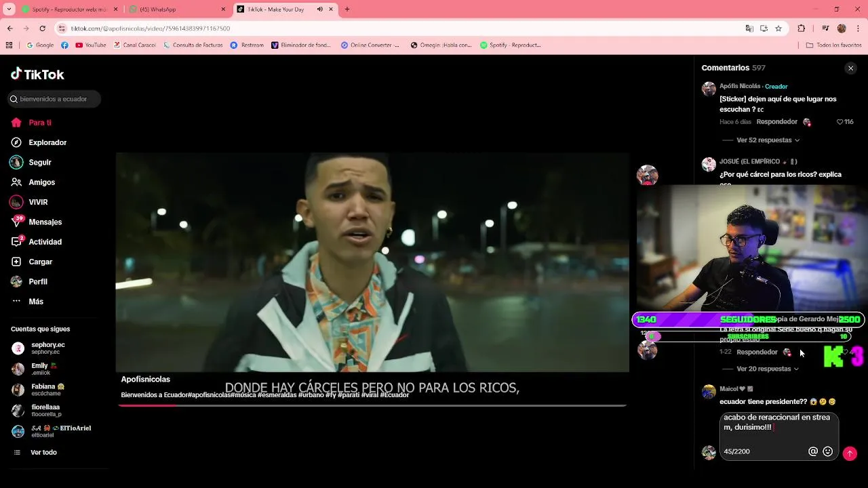The height and width of the screenshot is (488, 868).
Task: Open Maicol's profile from comments
Action: pos(736,389)
